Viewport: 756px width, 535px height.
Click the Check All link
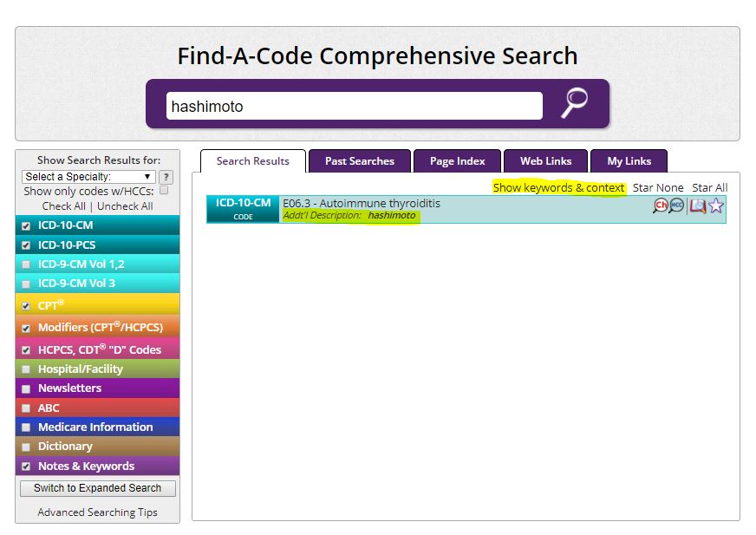63,206
